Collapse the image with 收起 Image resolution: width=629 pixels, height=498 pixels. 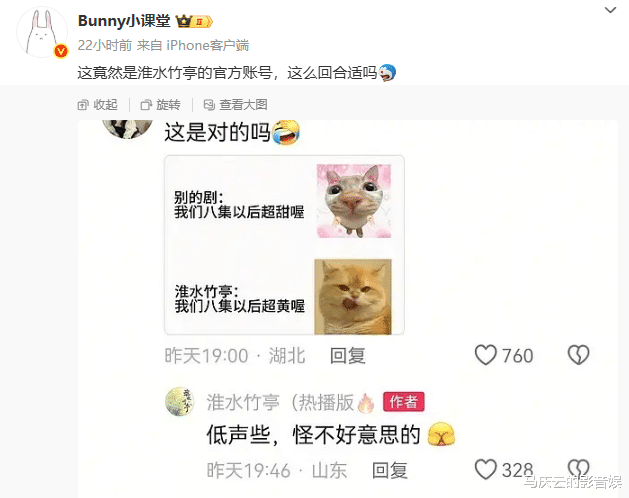pyautogui.click(x=97, y=105)
